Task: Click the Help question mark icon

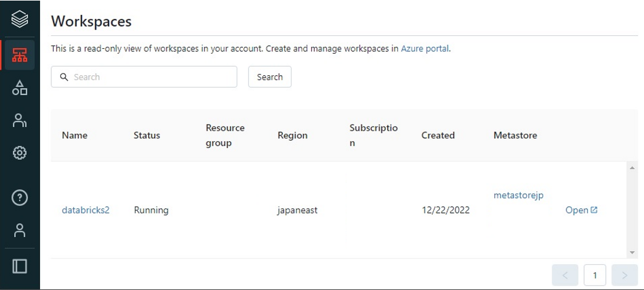Action: (x=20, y=198)
